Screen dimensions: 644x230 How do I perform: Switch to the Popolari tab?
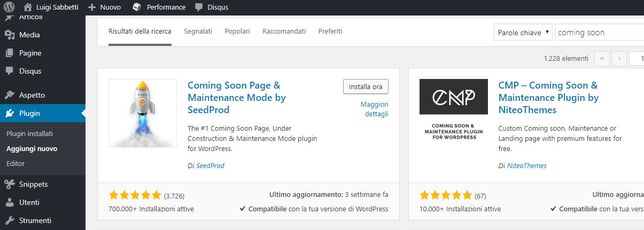237,31
